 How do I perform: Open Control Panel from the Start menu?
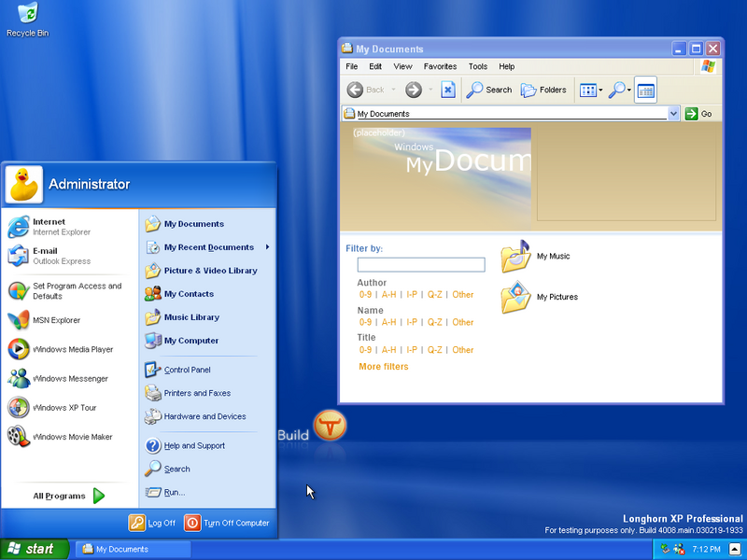click(187, 370)
